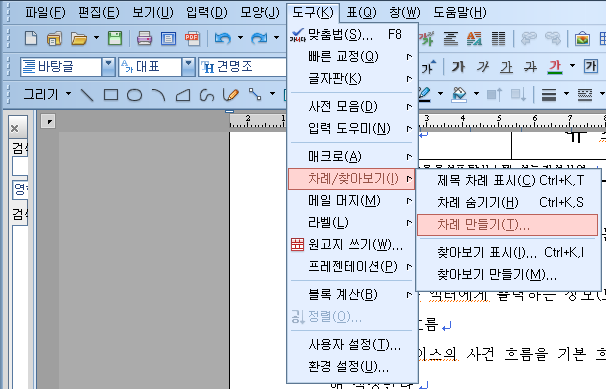Click the multi-column layout icon
Image resolution: width=606 pixels, height=389 pixels.
pyautogui.click(x=498, y=38)
